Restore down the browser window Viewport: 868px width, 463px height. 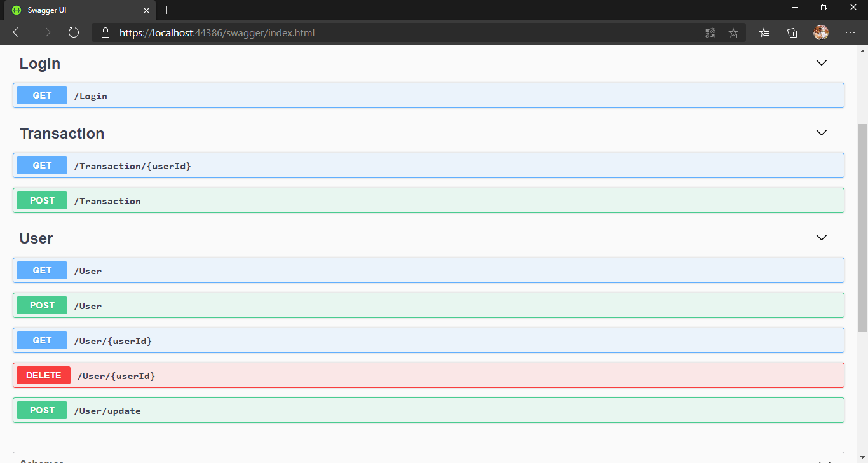[x=824, y=7]
